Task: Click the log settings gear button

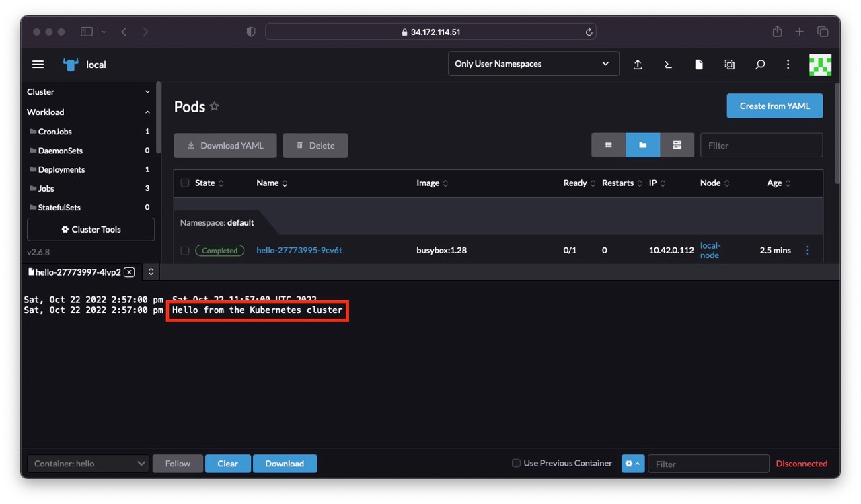Action: [x=633, y=464]
